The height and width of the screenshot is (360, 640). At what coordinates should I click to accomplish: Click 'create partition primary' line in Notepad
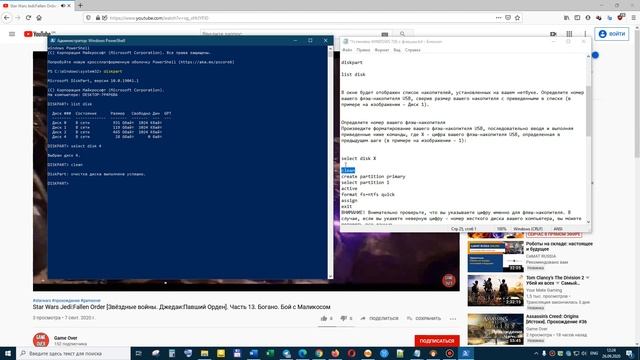coord(373,176)
